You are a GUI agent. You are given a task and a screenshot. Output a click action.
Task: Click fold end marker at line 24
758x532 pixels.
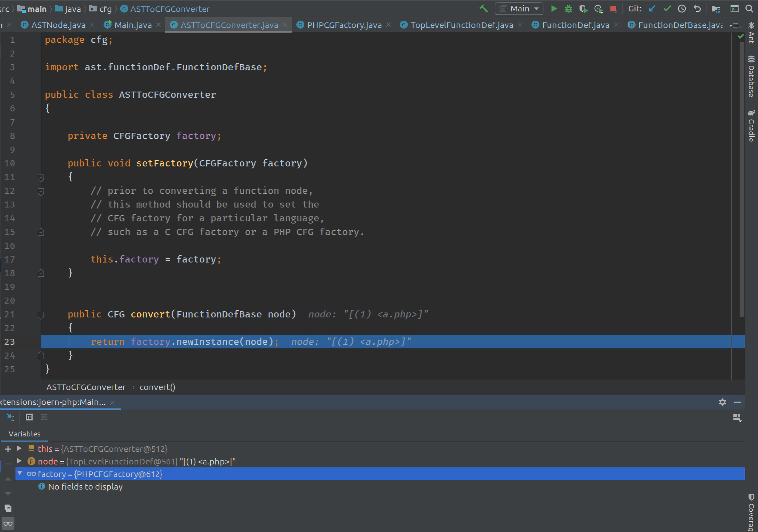click(41, 356)
